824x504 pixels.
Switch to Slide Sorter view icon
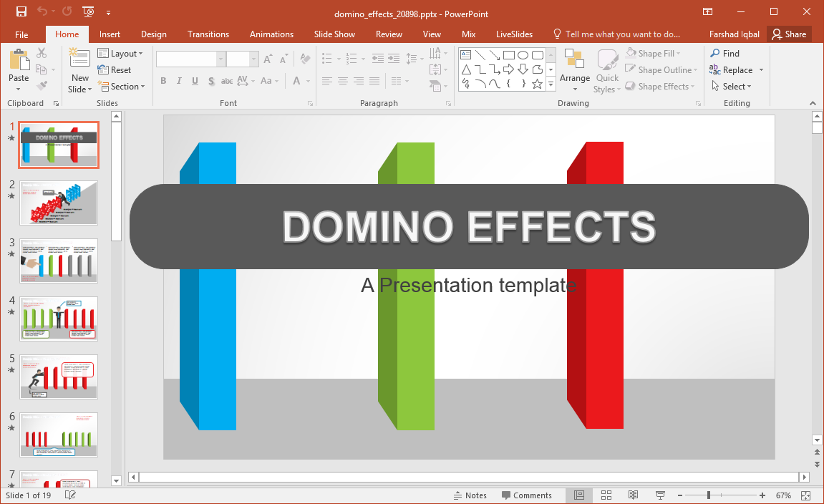pyautogui.click(x=606, y=495)
